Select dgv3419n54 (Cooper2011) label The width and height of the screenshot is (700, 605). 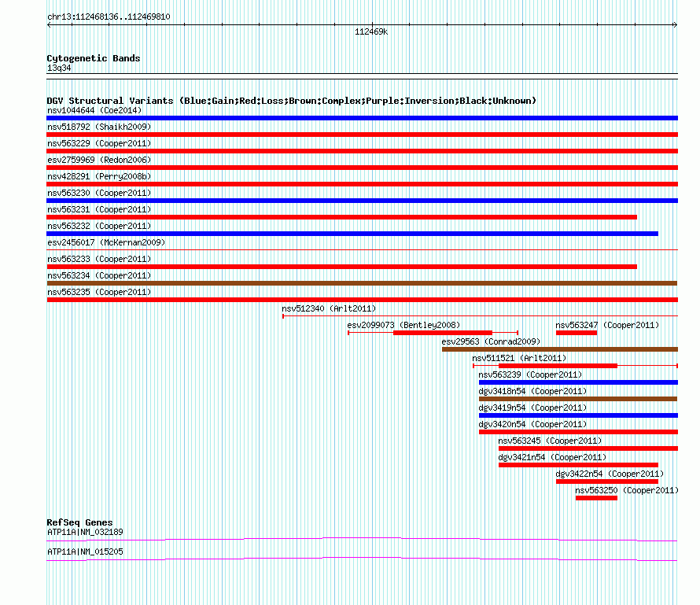(x=532, y=408)
